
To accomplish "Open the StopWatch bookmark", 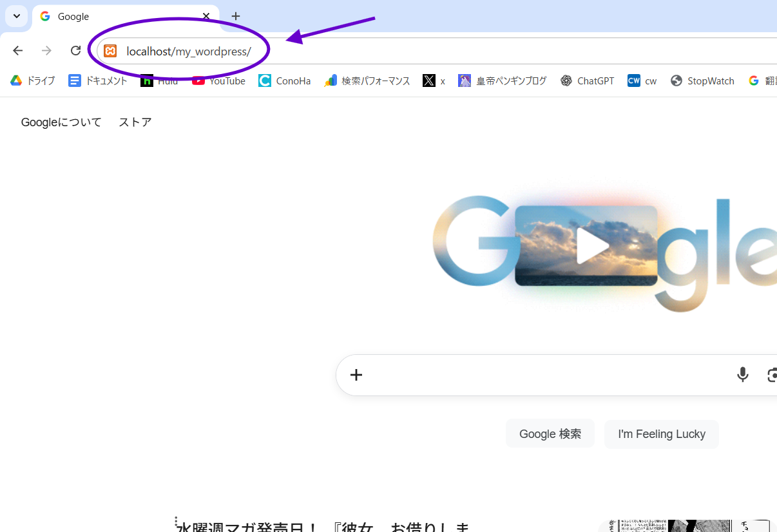I will 702,81.
